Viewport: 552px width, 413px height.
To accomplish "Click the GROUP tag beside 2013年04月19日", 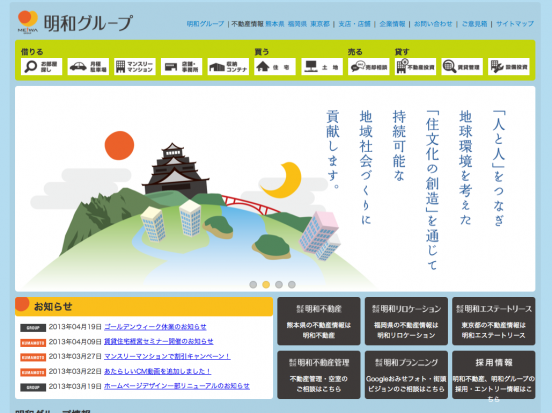I will click(x=33, y=328).
